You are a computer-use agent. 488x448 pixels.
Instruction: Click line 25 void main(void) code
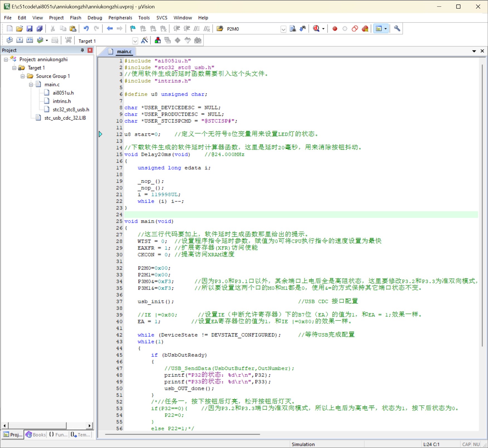click(x=149, y=221)
